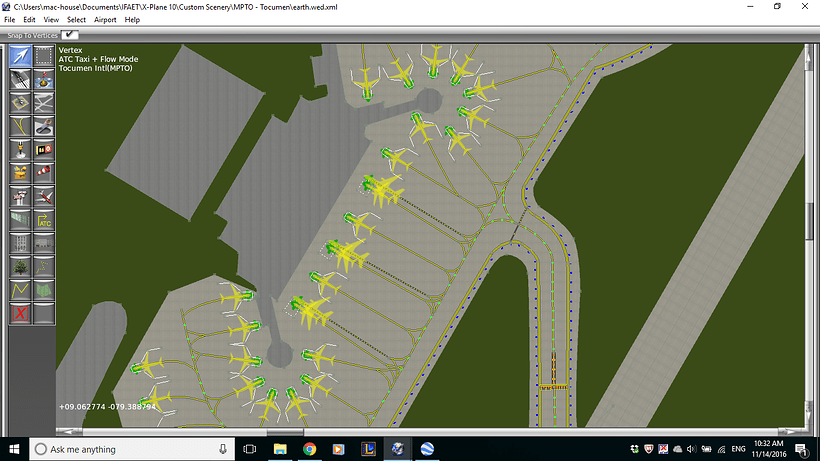Open the Wi-Fi network tray icon
Viewport: 820px width, 461px height.
pyautogui.click(x=722, y=449)
